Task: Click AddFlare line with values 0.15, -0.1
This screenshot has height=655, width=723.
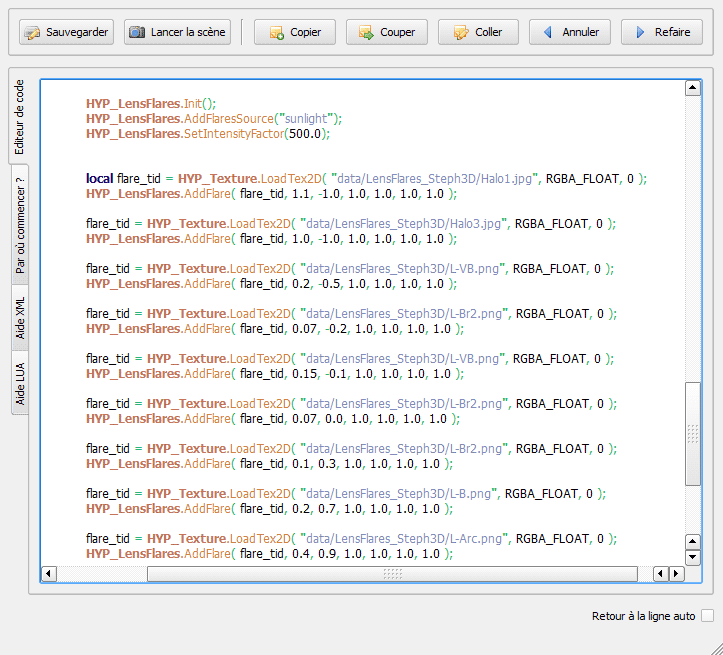Action: (x=275, y=373)
